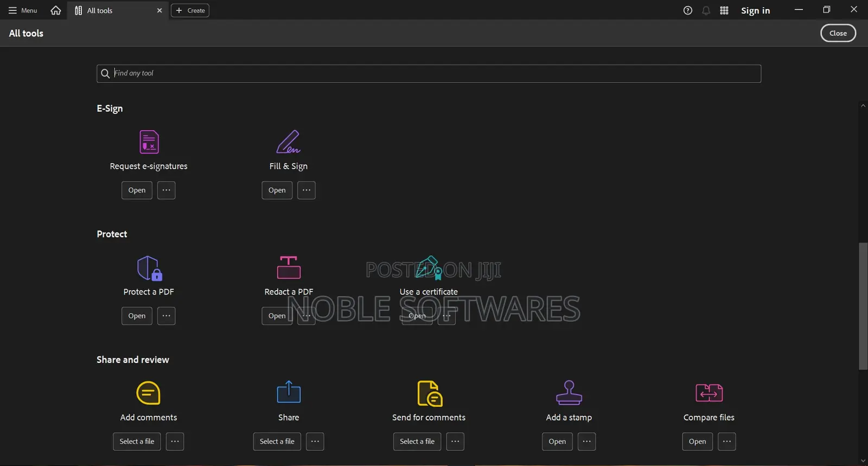Screen dimensions: 868x466
Task: Show more options for Share
Action: coord(315,442)
